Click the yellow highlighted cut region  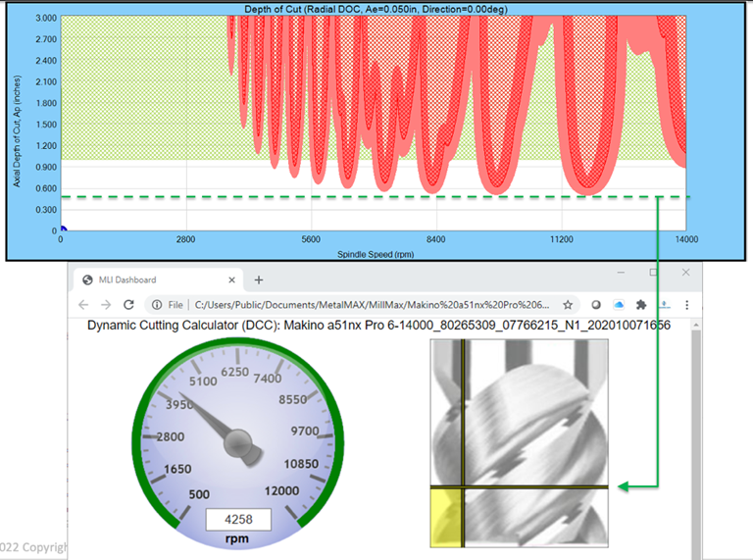[447, 517]
